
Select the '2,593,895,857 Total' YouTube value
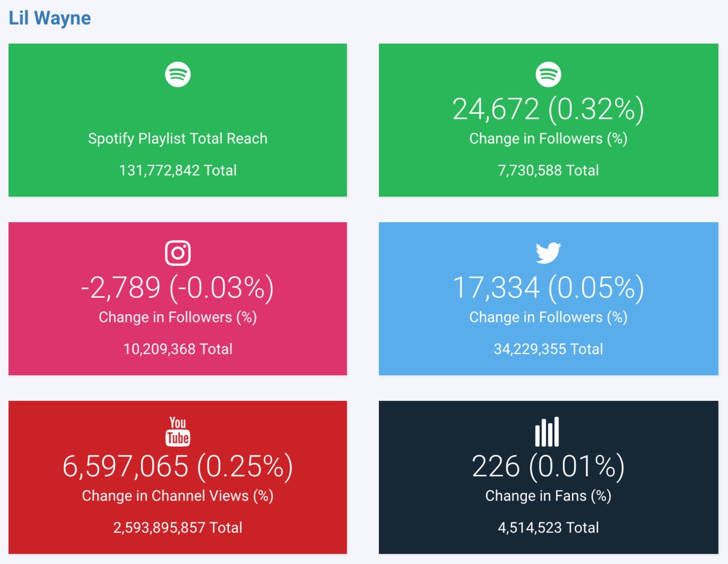click(178, 528)
